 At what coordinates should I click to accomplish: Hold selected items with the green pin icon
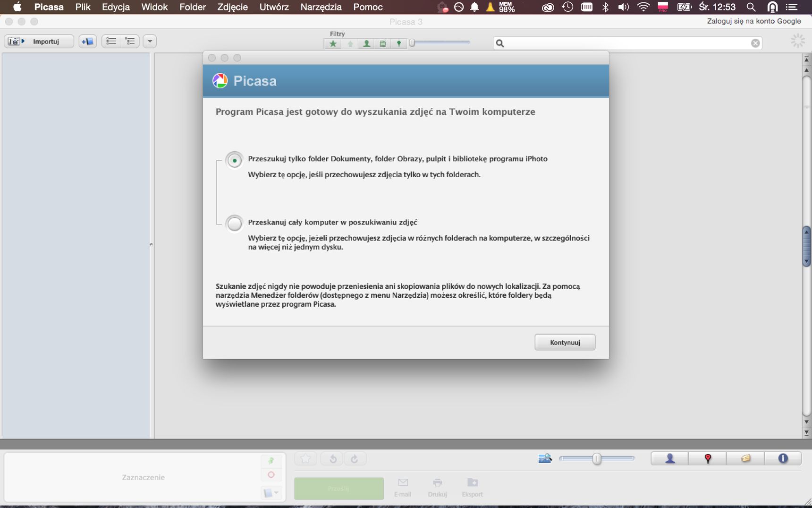(271, 461)
